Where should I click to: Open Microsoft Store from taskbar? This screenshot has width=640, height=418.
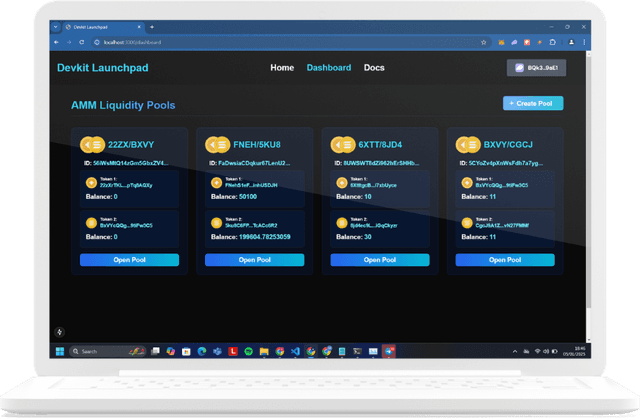click(186, 351)
